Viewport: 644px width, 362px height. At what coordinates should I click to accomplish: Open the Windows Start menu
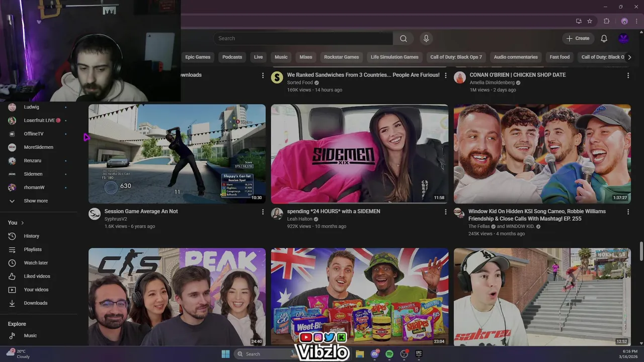coord(225,354)
